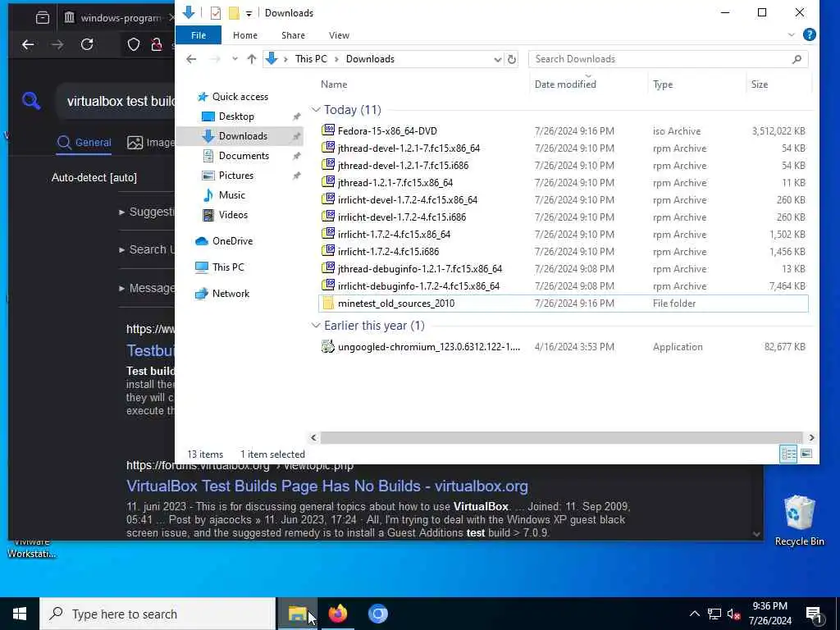The height and width of the screenshot is (630, 840).
Task: Open the Home ribbon tab
Action: click(x=244, y=35)
